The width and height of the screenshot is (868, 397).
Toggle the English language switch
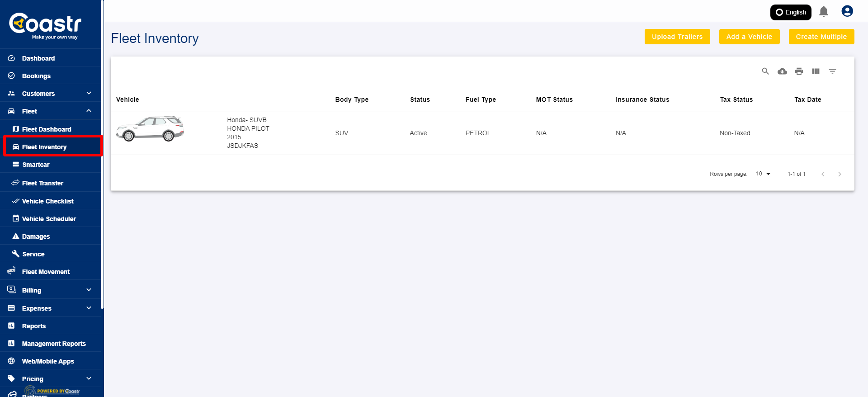(x=790, y=12)
